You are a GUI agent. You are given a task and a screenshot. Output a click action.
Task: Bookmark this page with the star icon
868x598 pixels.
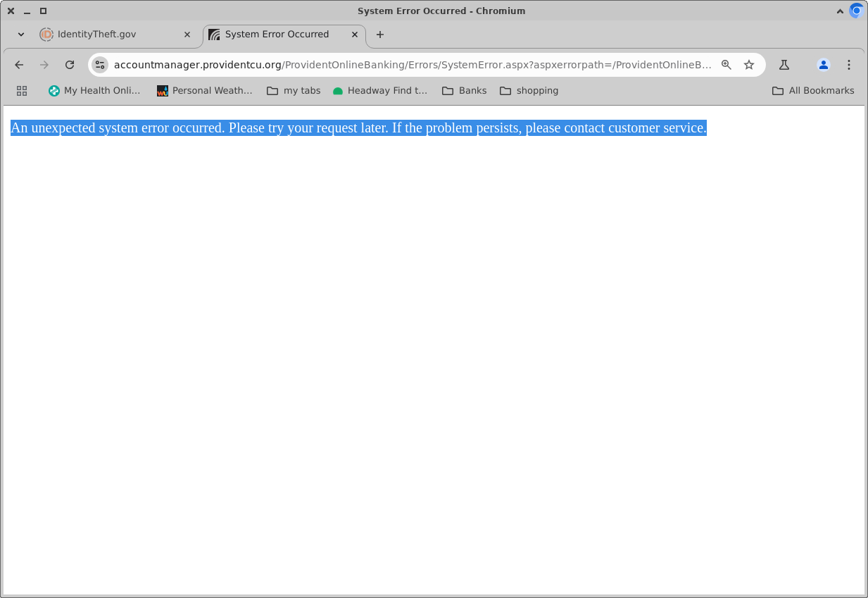click(x=749, y=65)
